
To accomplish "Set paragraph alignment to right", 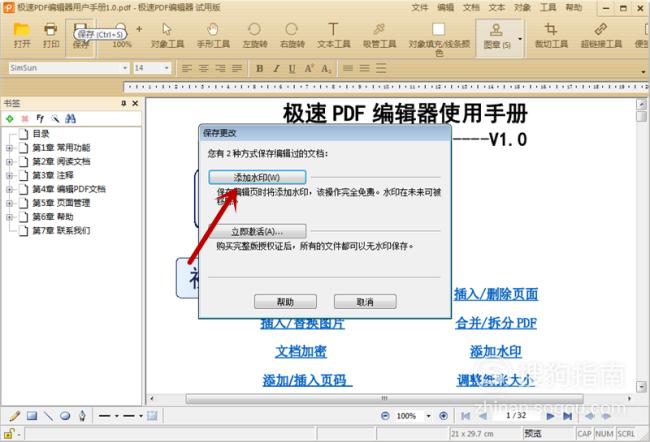I will [x=220, y=68].
